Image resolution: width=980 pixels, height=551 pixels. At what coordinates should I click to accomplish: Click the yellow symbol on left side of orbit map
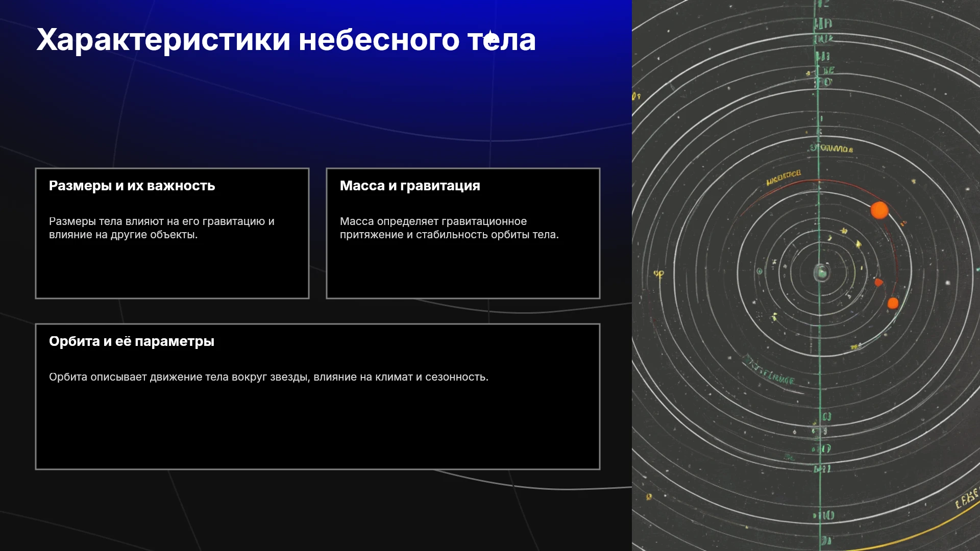659,274
